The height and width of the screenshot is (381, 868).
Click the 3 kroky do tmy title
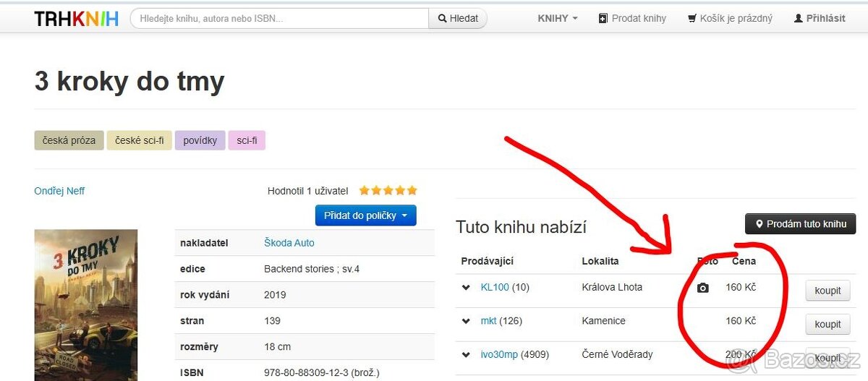pyautogui.click(x=129, y=81)
